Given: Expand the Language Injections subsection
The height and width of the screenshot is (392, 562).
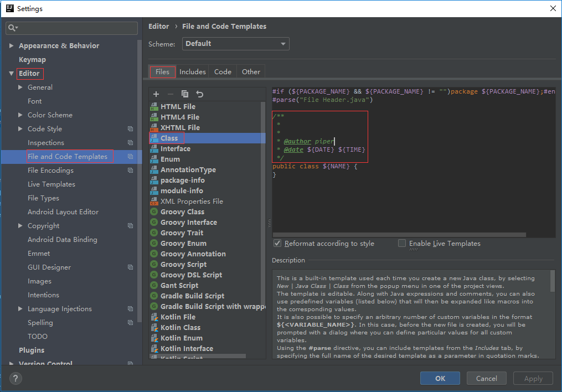Looking at the screenshot, I should (20, 309).
